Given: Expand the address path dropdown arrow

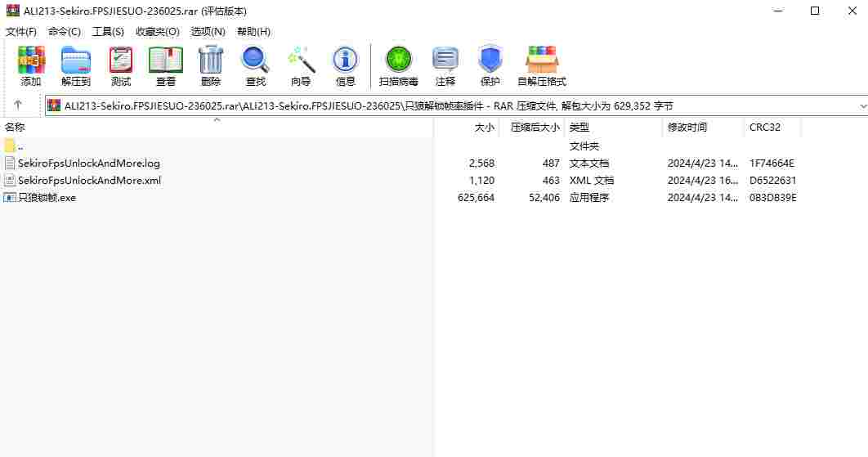Looking at the screenshot, I should [x=862, y=105].
